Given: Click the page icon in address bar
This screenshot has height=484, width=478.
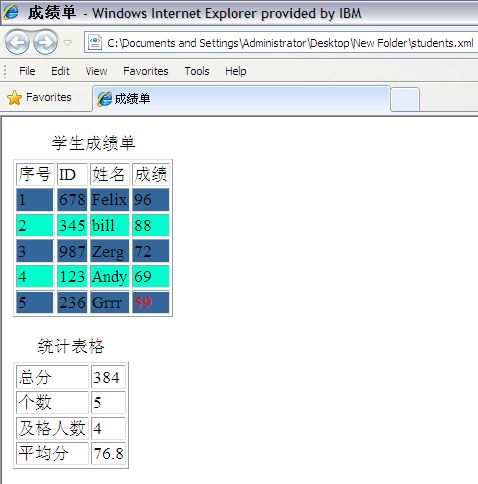Looking at the screenshot, I should tap(95, 42).
